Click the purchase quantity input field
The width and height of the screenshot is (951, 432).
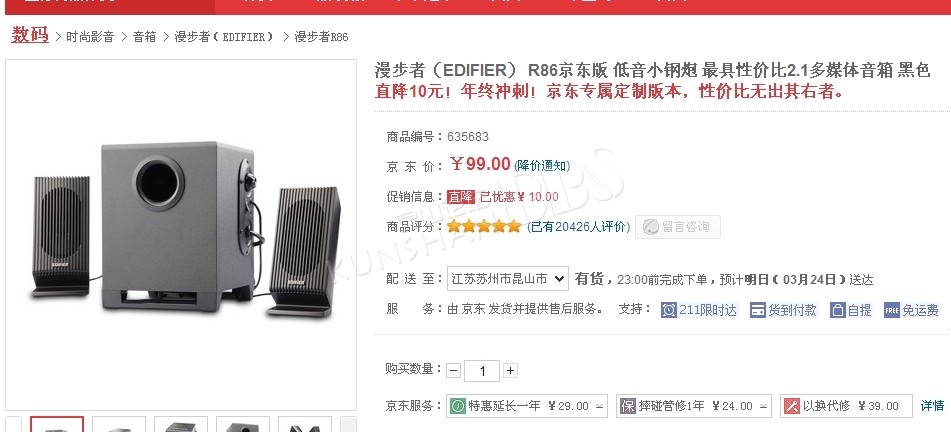482,371
